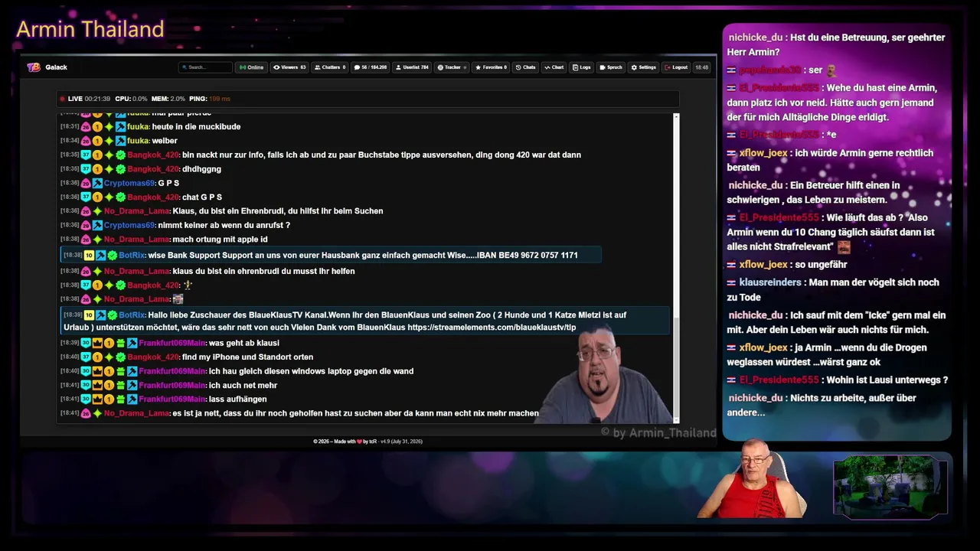This screenshot has width=980, height=551.
Task: Click Bangkok_420 name on 'bin nackt' message
Action: click(x=153, y=155)
